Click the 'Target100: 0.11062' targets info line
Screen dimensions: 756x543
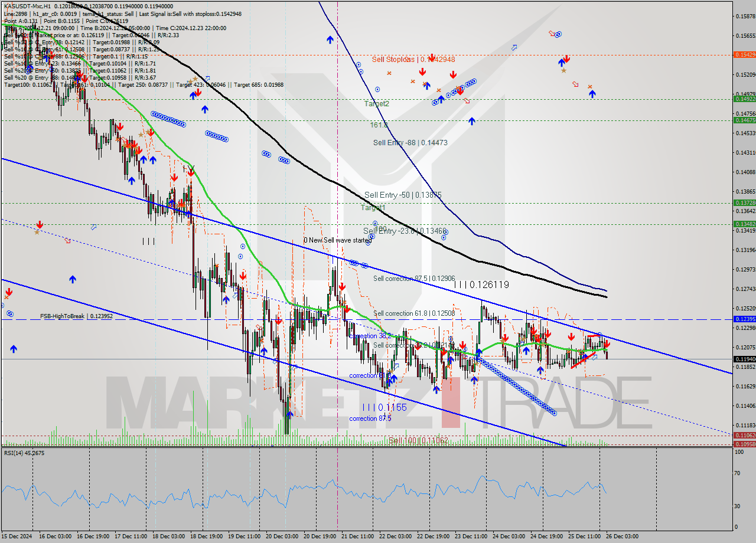coord(144,84)
